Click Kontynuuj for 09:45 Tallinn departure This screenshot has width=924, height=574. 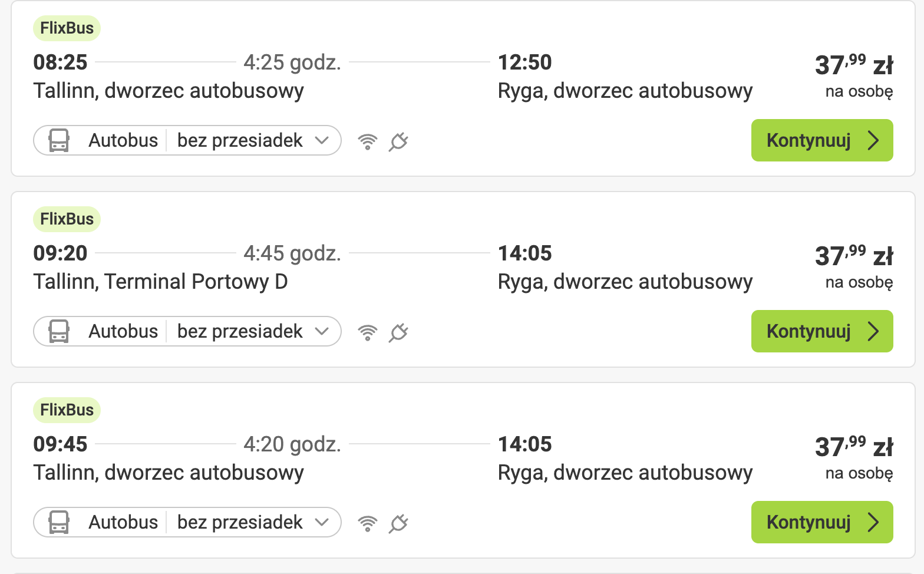tap(822, 522)
